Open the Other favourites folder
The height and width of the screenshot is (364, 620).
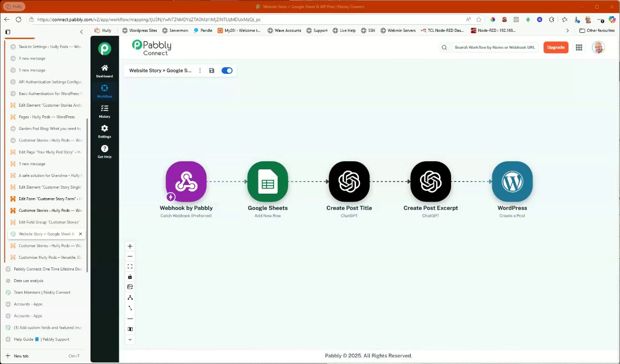pos(597,30)
